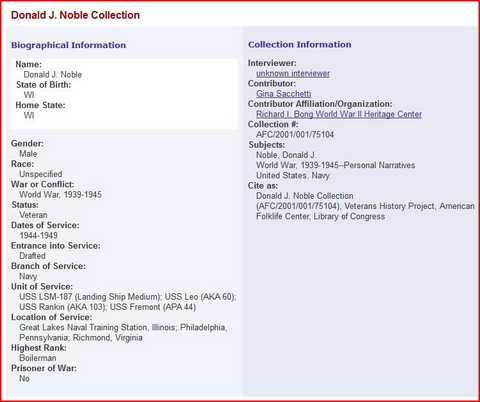The width and height of the screenshot is (480, 402).
Task: Click the Entrance into Service value Drafted
Action: 32,256
